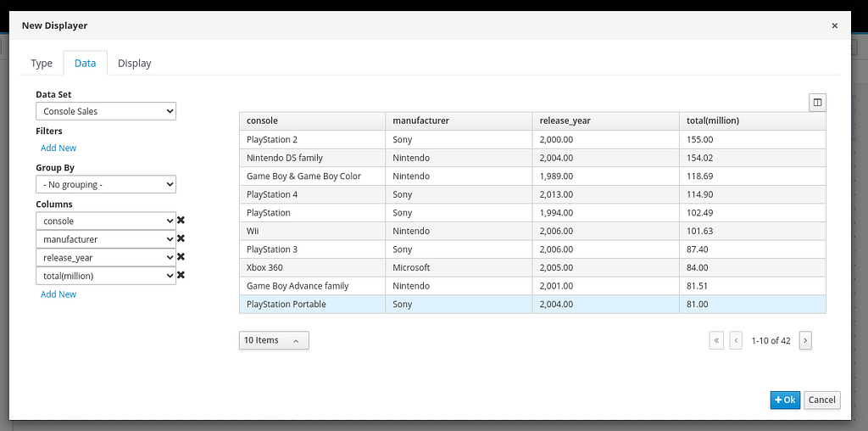
Task: Open the Data Set dropdown
Action: point(106,111)
